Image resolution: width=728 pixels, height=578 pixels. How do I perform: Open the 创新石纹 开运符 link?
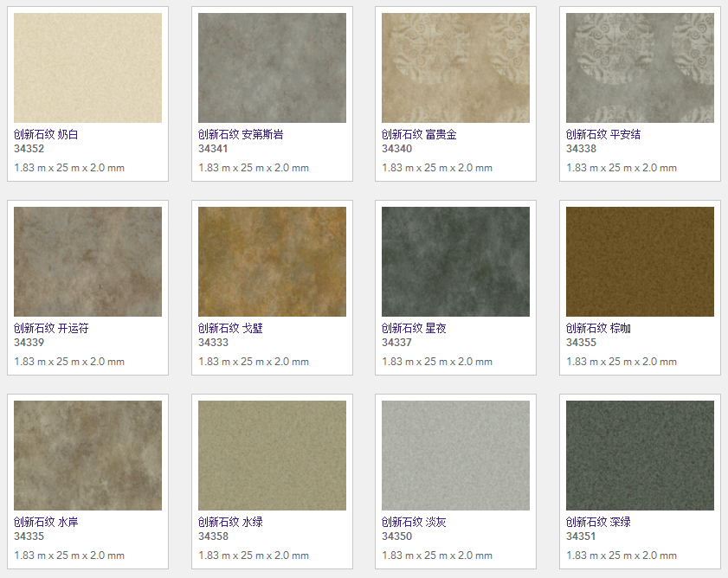tap(51, 329)
